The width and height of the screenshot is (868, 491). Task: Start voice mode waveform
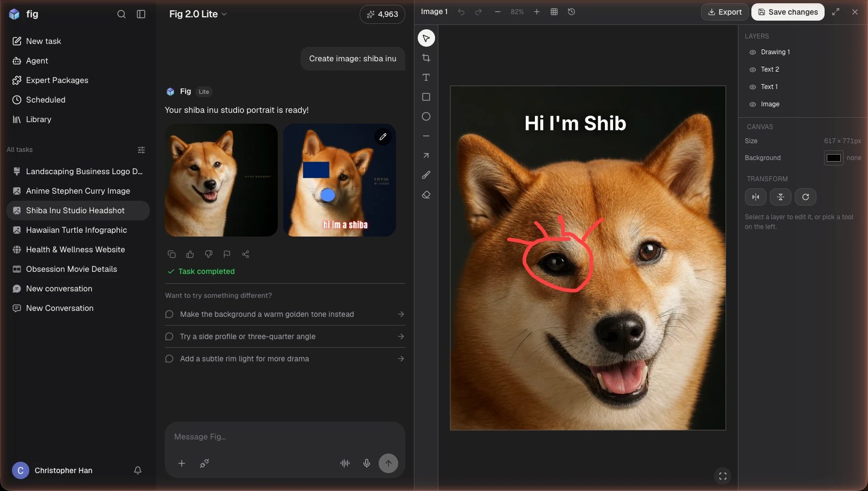[x=345, y=463]
